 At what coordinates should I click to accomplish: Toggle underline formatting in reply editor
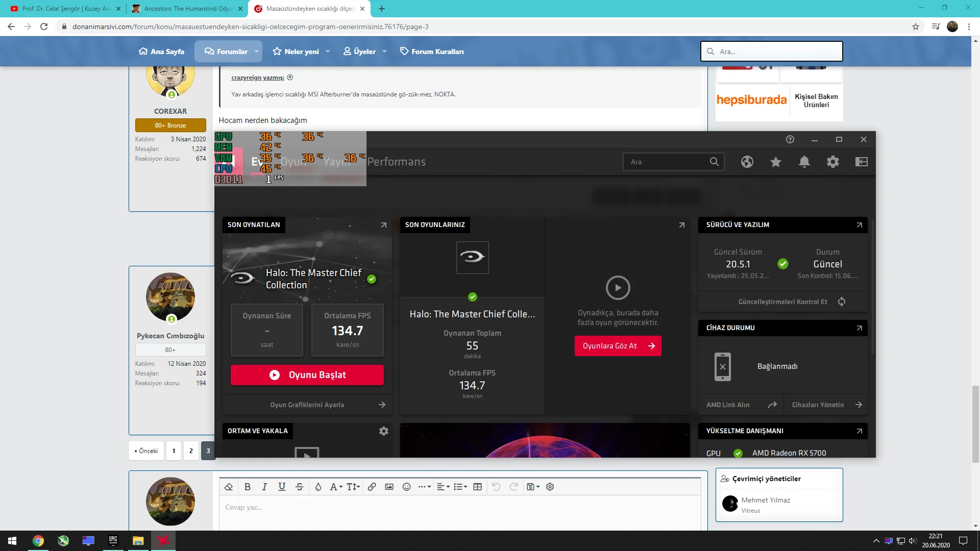(x=282, y=487)
